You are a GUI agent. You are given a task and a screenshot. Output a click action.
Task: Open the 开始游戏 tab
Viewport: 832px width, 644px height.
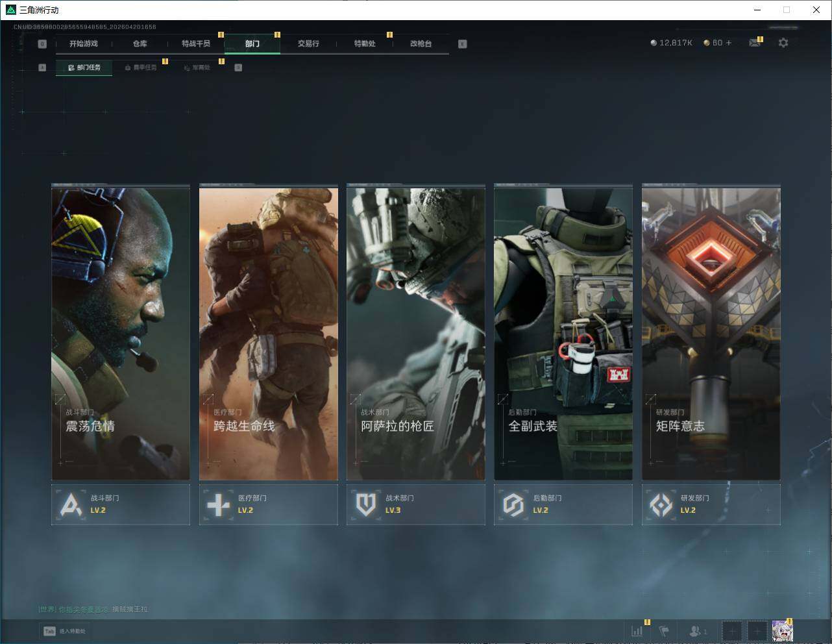(84, 43)
